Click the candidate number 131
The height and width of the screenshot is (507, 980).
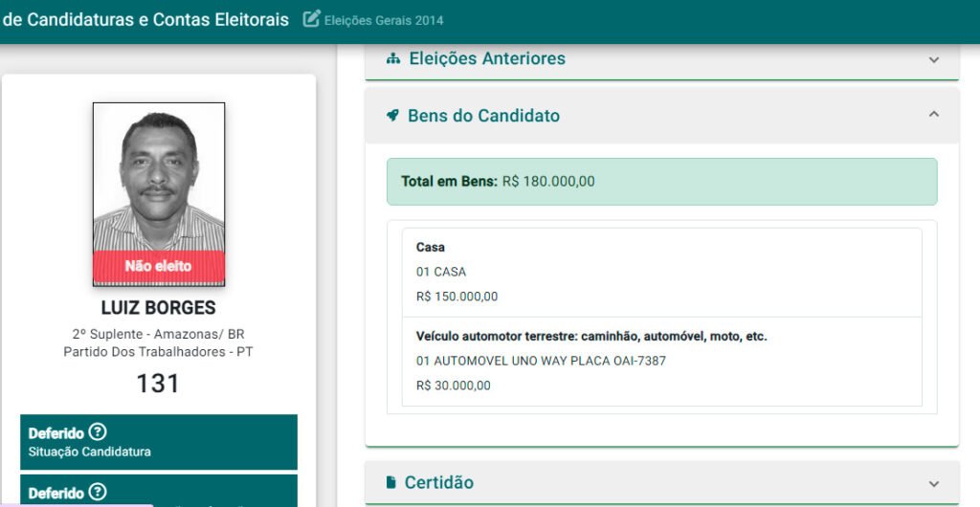pyautogui.click(x=159, y=384)
